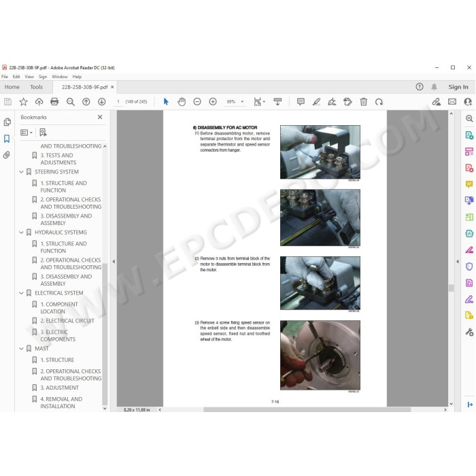Open the File menu
The image size is (476, 476).
click(5, 77)
